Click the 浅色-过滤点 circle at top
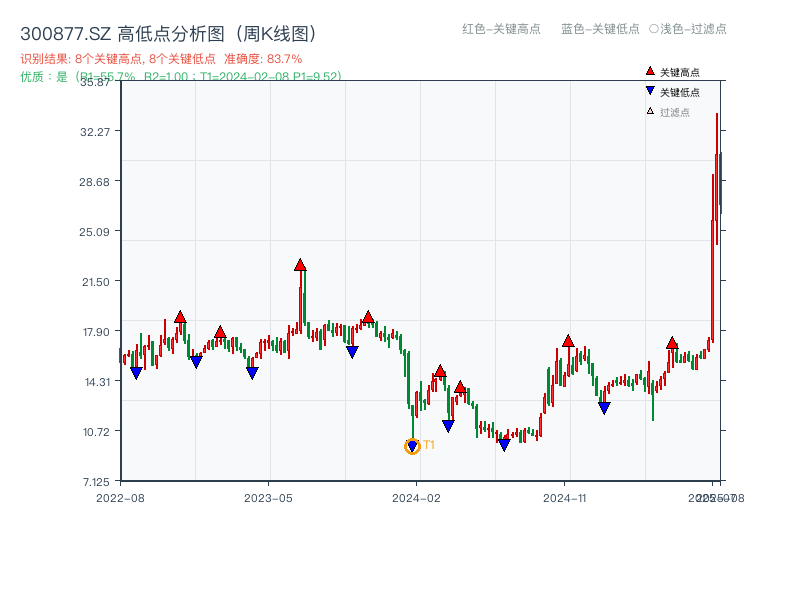 click(653, 29)
